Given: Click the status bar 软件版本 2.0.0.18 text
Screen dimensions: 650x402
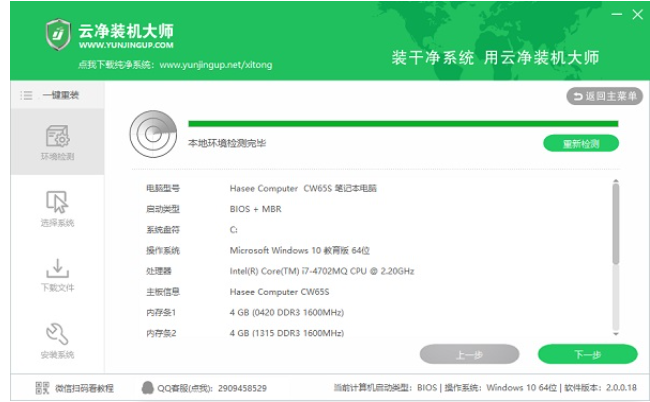Looking at the screenshot, I should click(x=600, y=388).
